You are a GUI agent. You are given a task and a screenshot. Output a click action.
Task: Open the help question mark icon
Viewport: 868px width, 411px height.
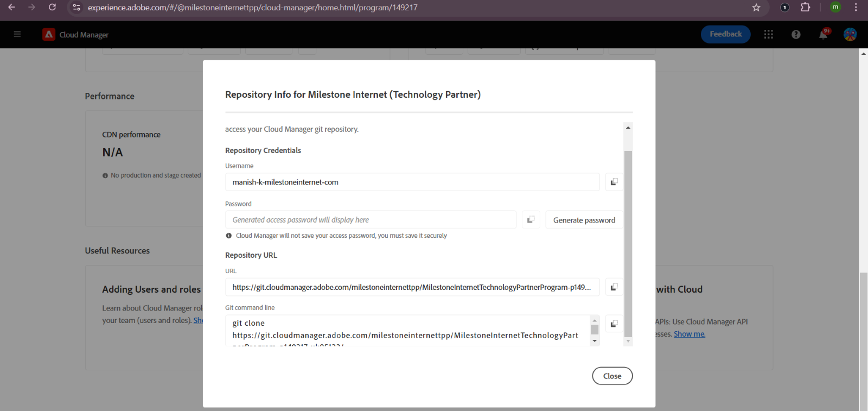point(796,34)
